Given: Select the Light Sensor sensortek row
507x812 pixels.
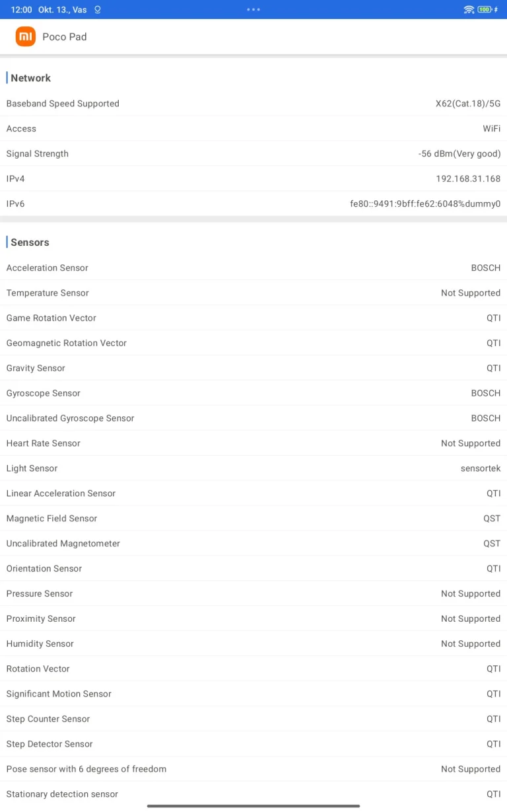Looking at the screenshot, I should [x=253, y=468].
